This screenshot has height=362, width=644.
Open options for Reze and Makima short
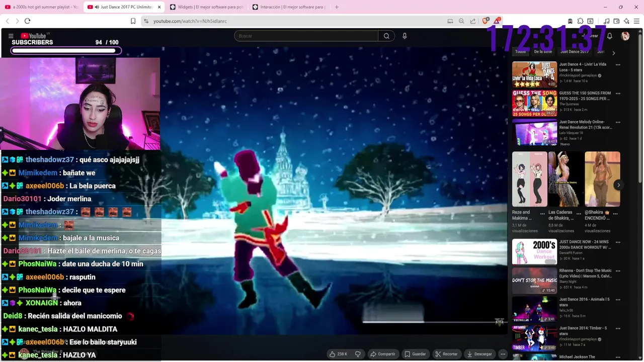542,214
